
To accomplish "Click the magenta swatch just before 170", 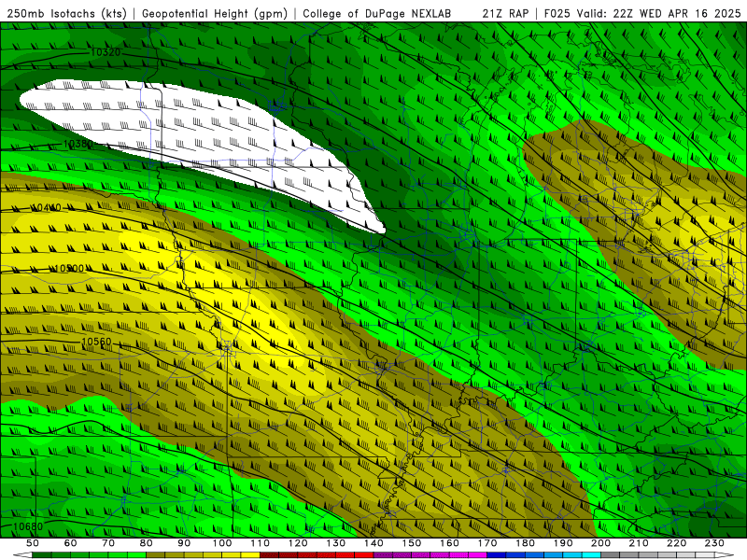I will tap(478, 555).
